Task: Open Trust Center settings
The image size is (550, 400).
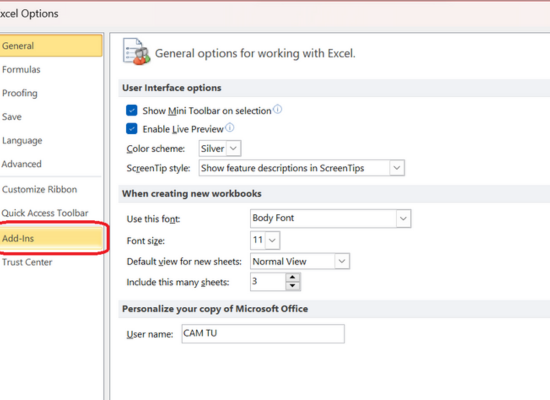Action: point(27,262)
